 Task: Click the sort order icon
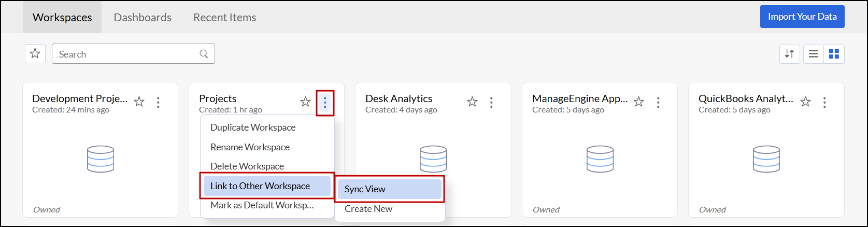click(789, 54)
